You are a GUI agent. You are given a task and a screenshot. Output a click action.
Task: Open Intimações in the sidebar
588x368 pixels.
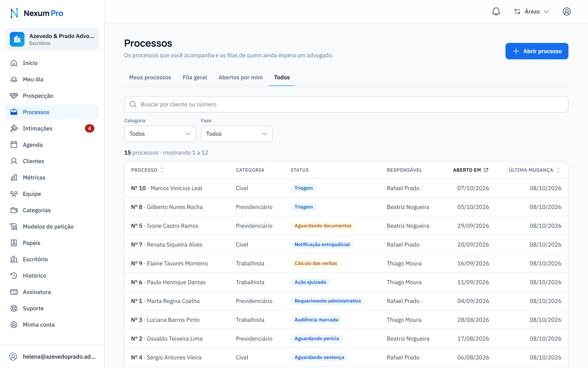(52, 128)
